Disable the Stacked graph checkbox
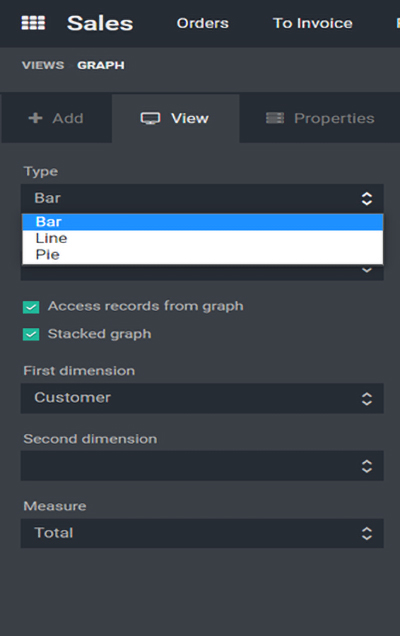400x636 pixels. tap(31, 334)
